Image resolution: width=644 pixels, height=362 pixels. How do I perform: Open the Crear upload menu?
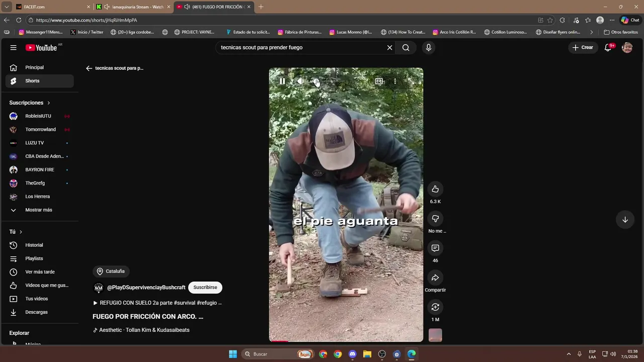pos(583,47)
